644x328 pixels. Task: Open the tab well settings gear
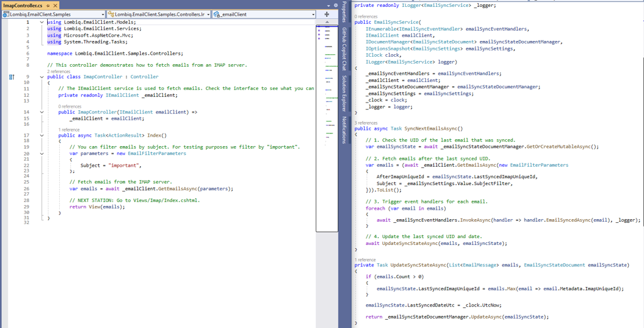pyautogui.click(x=336, y=5)
